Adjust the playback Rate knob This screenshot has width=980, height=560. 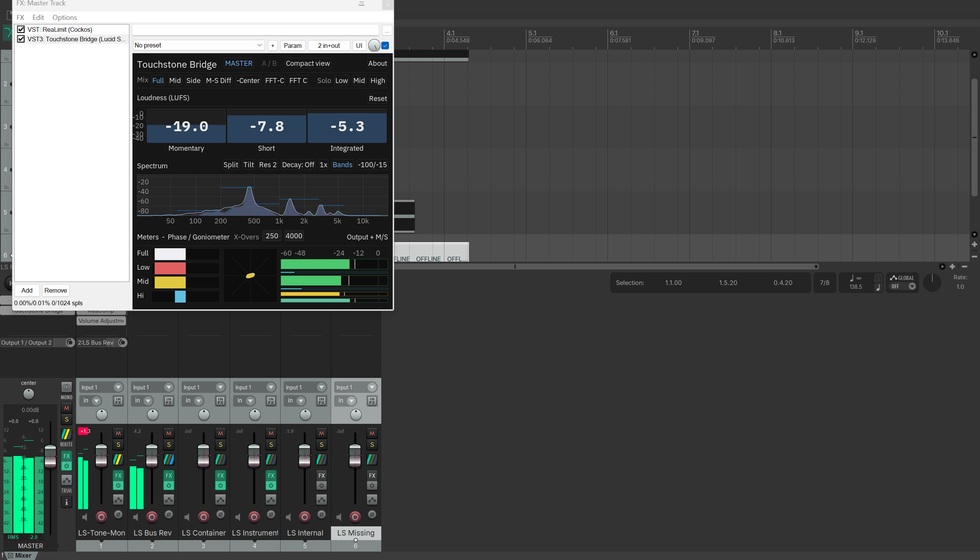[932, 283]
